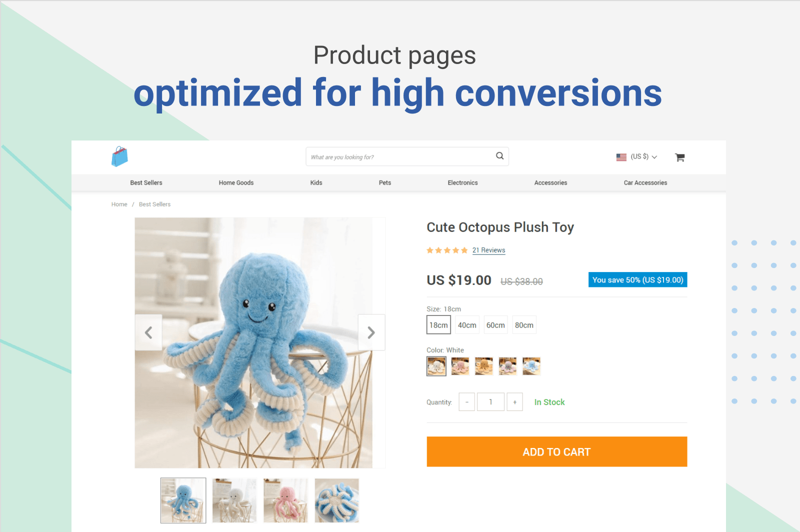Show previous product image with left arrow
This screenshot has width=800, height=532.
pyautogui.click(x=148, y=332)
